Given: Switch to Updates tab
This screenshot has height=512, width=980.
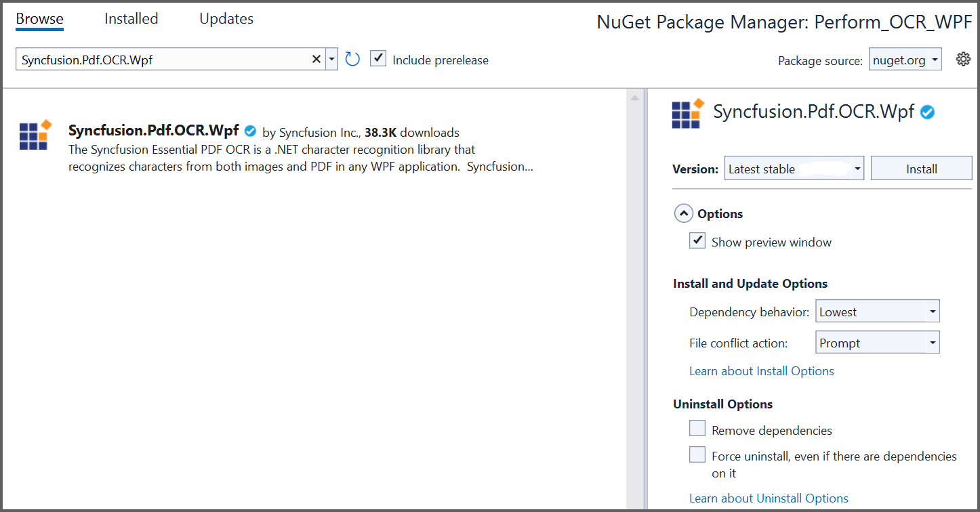Looking at the screenshot, I should point(226,19).
